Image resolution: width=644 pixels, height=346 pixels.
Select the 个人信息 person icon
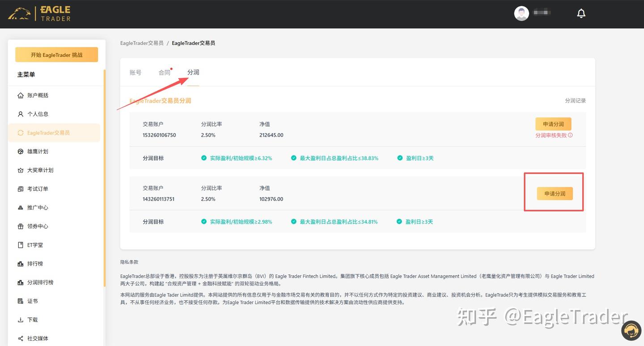pyautogui.click(x=20, y=114)
